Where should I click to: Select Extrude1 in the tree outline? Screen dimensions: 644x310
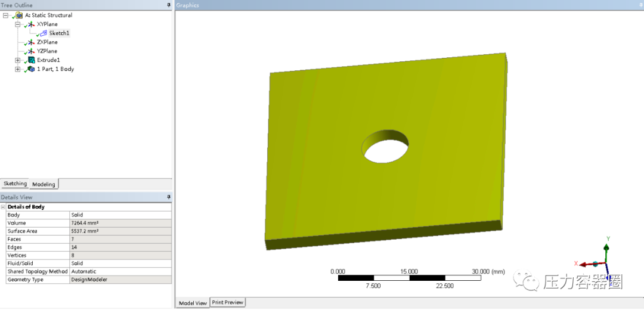(x=48, y=60)
